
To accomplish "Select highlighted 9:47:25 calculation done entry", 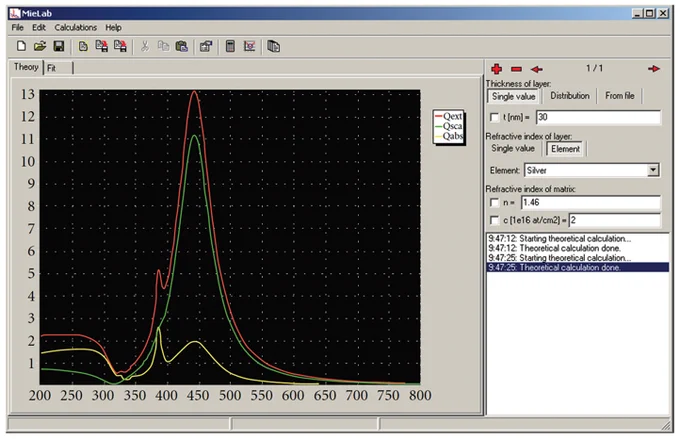I will pyautogui.click(x=578, y=267).
